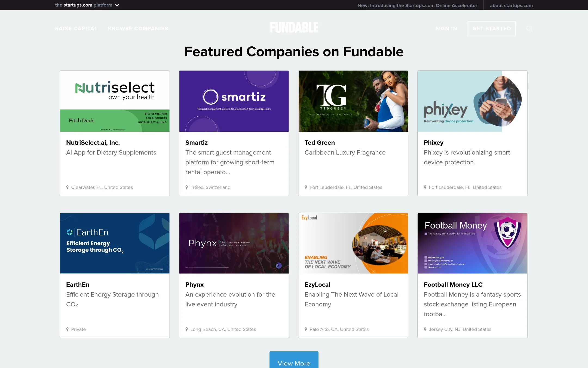Click EzyLocal company title
This screenshot has height=368, width=588.
pyautogui.click(x=317, y=285)
